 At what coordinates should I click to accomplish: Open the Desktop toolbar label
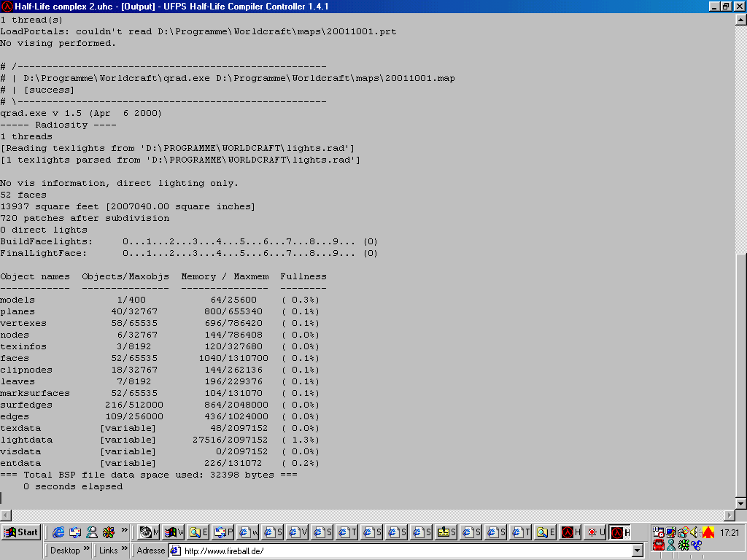click(65, 551)
